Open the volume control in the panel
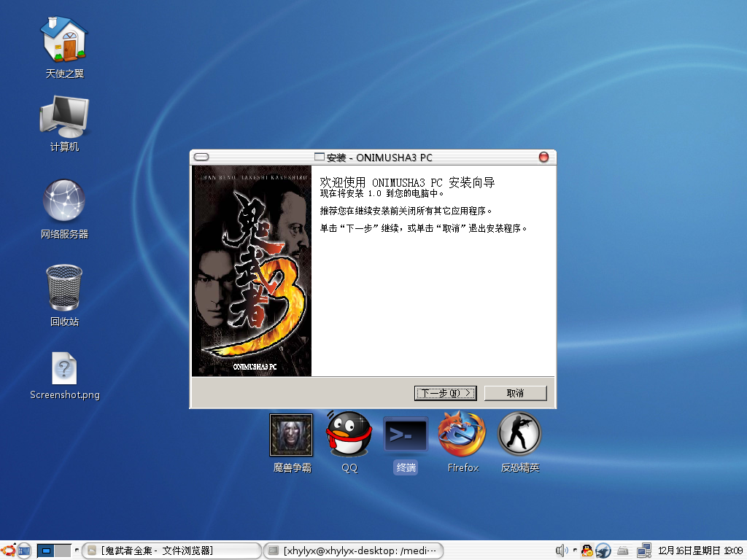 (x=562, y=551)
